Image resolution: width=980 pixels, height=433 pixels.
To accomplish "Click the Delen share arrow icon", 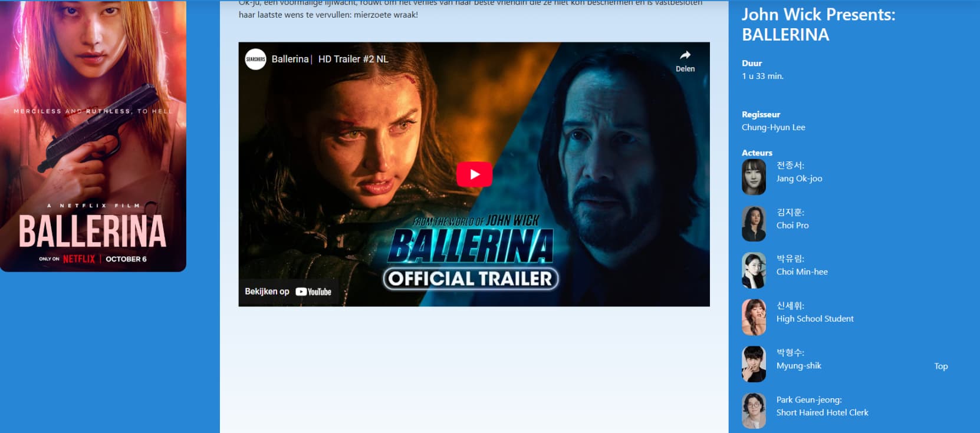I will [685, 55].
